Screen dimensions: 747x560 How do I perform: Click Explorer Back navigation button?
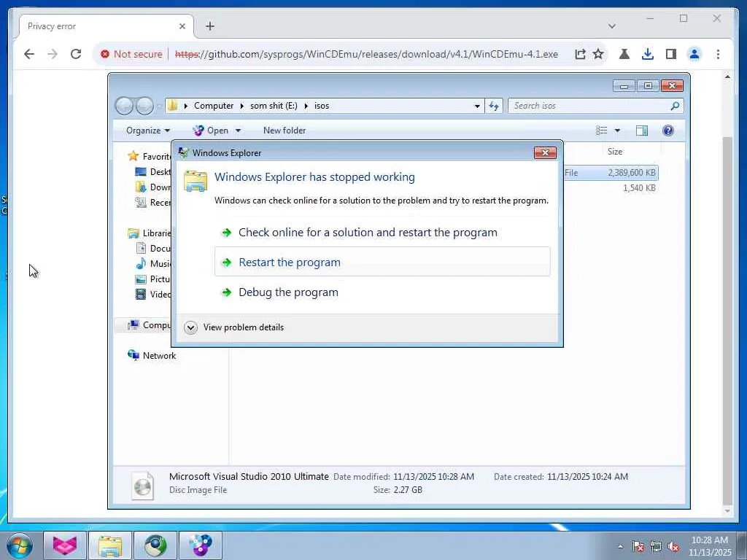click(x=124, y=106)
